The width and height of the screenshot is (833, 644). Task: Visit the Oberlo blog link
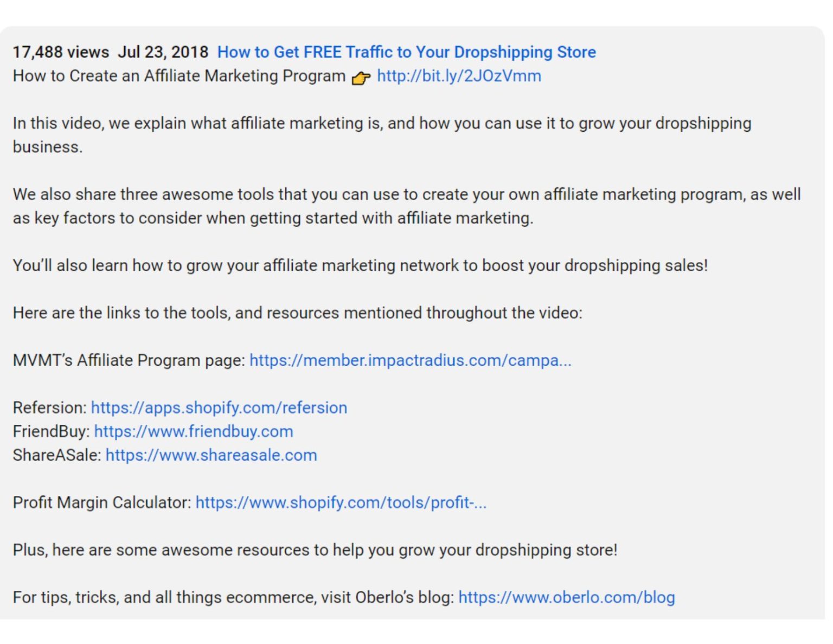[x=567, y=597]
